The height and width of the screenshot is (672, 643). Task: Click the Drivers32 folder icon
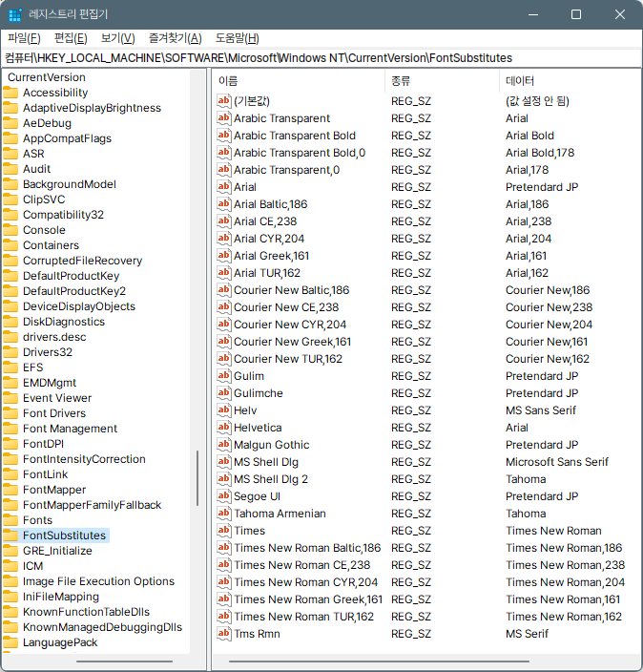[10, 352]
